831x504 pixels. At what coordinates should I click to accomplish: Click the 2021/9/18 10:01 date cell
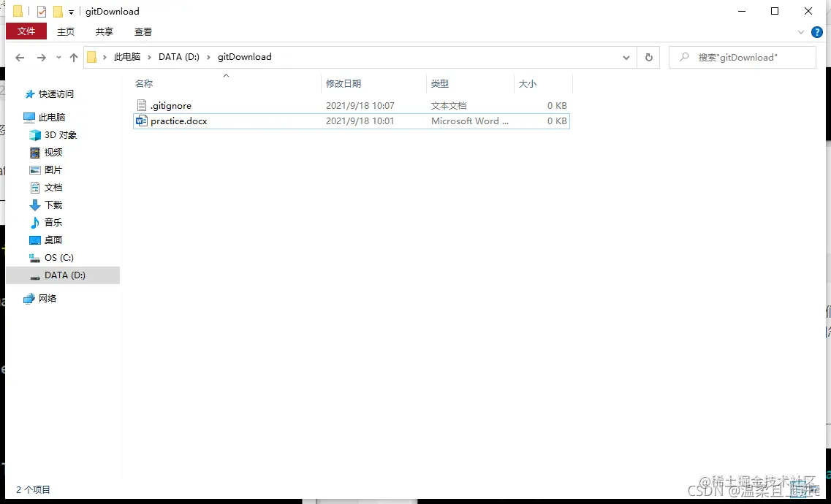(360, 121)
